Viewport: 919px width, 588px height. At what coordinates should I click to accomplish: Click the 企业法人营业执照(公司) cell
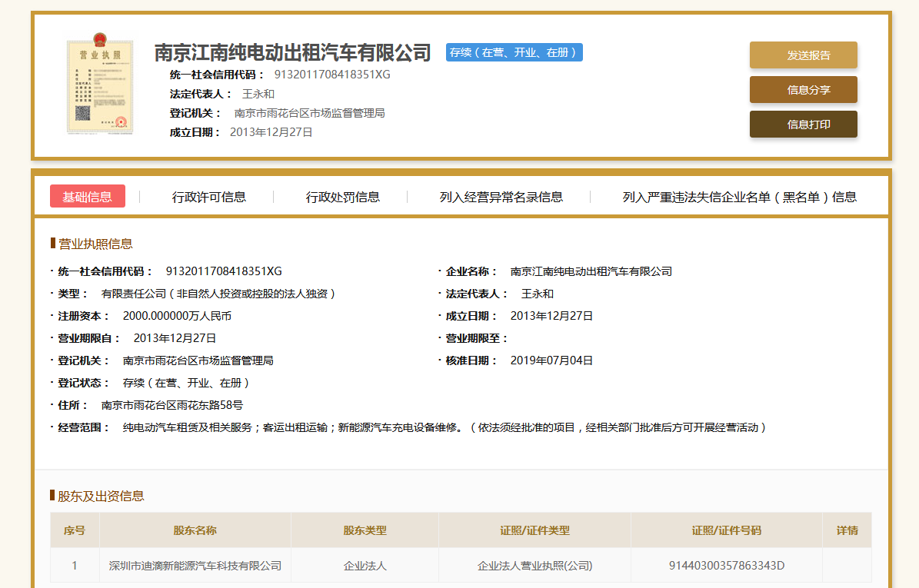coord(534,566)
